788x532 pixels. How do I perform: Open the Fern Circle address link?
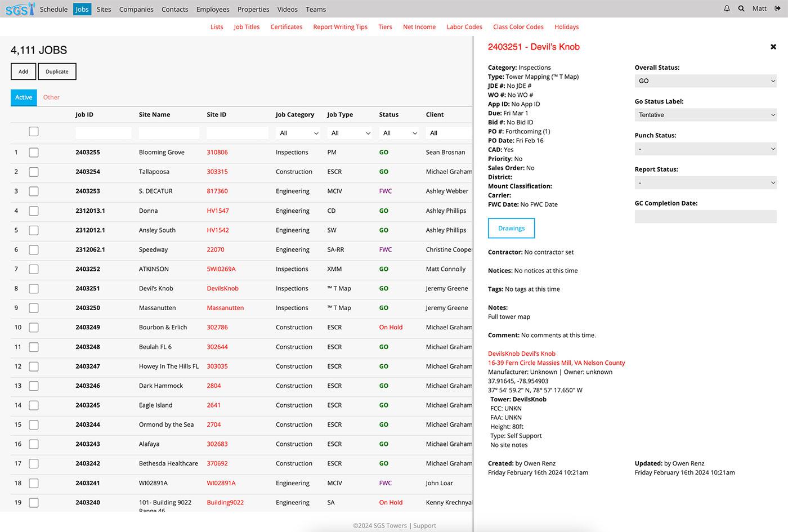[556, 363]
